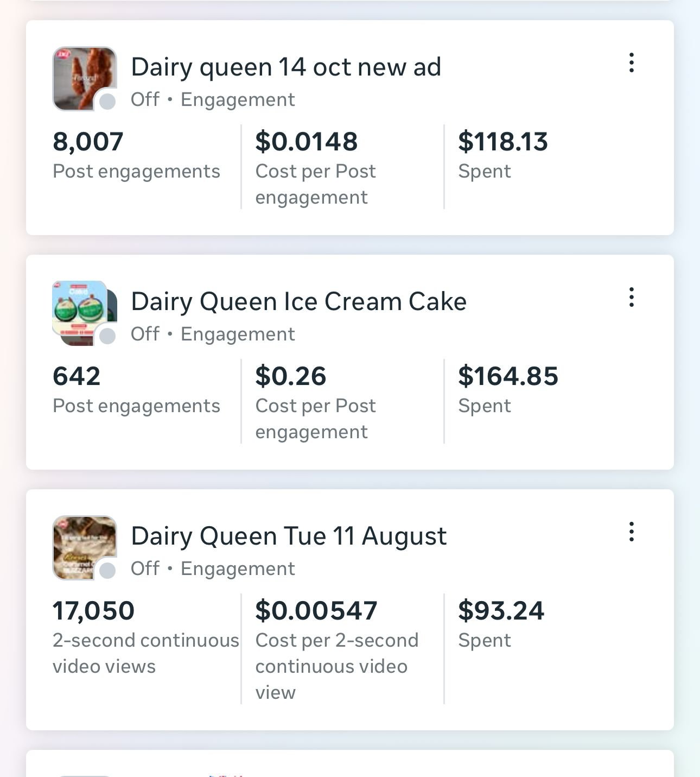
Task: Click status dot on Ice Cream Cake thumbnail
Action: [x=107, y=336]
